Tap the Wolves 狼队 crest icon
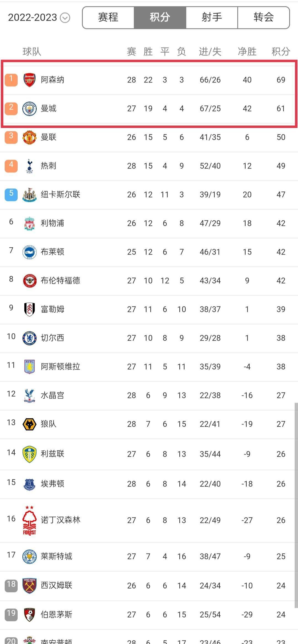This screenshot has width=298, height=644. 30,424
